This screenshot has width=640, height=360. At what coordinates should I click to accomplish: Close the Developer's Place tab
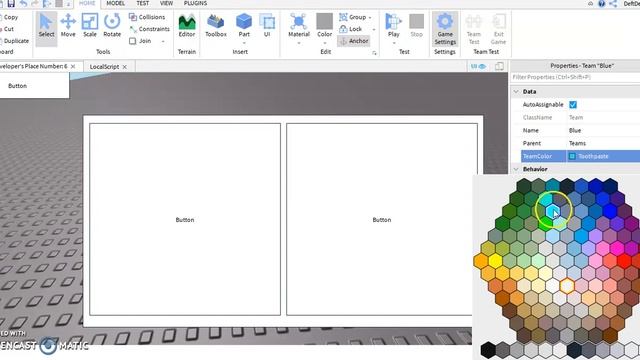pyautogui.click(x=73, y=66)
